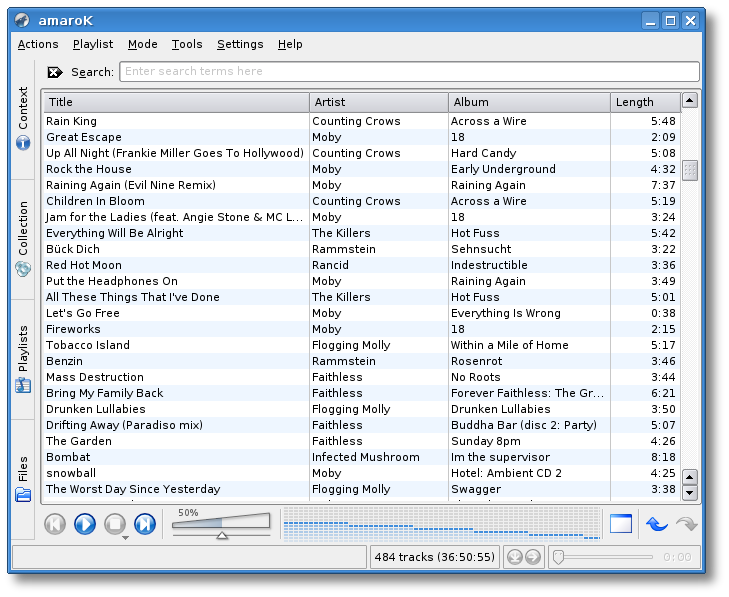Sort by the Artist column header
This screenshot has height=597, width=729.
click(x=379, y=102)
